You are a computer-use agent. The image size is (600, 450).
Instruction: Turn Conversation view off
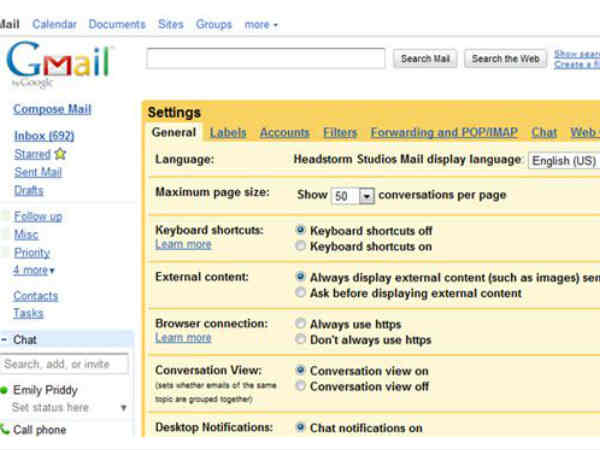click(300, 386)
